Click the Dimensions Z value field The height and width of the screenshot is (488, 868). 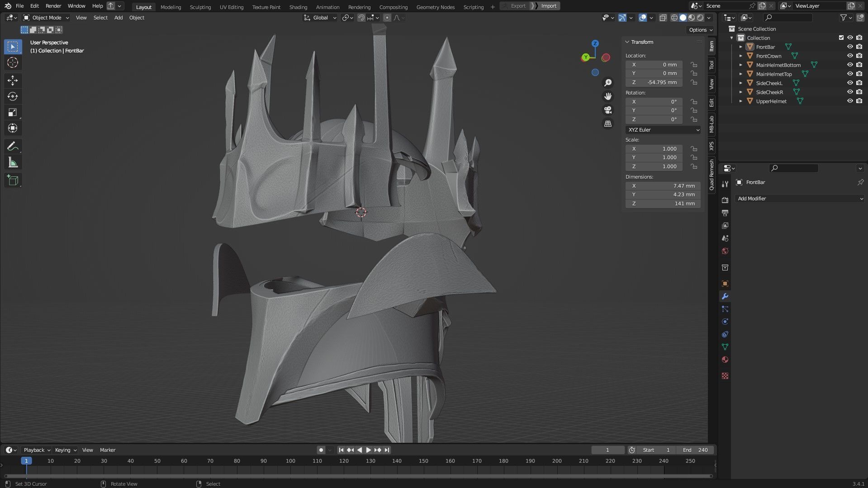tap(663, 204)
